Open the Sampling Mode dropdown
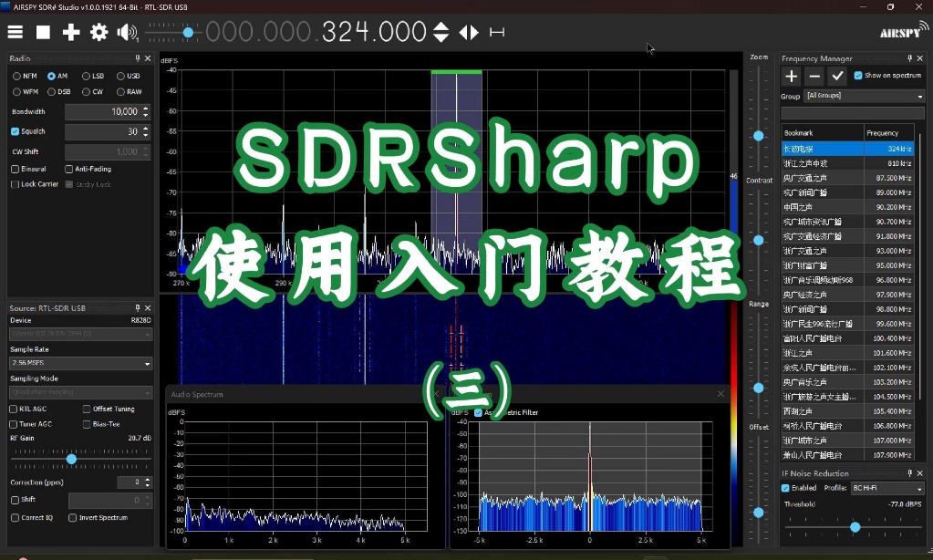933x560 pixels. (81, 392)
